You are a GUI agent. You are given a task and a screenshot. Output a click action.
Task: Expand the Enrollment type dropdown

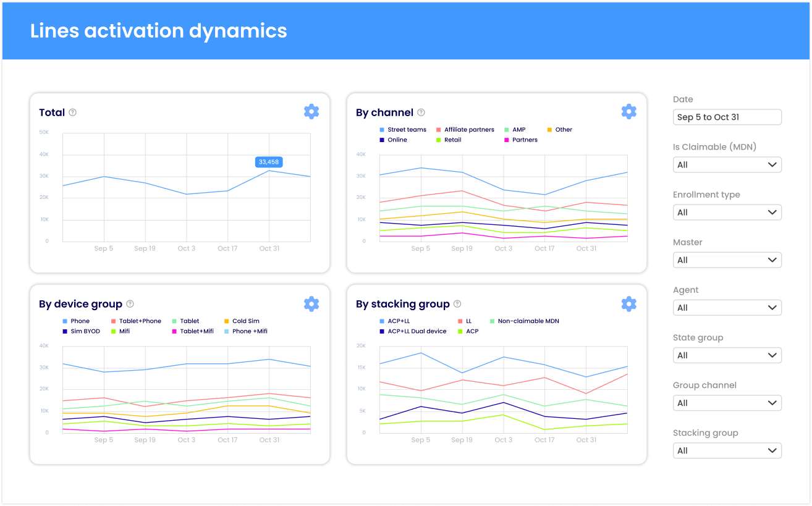tap(727, 212)
